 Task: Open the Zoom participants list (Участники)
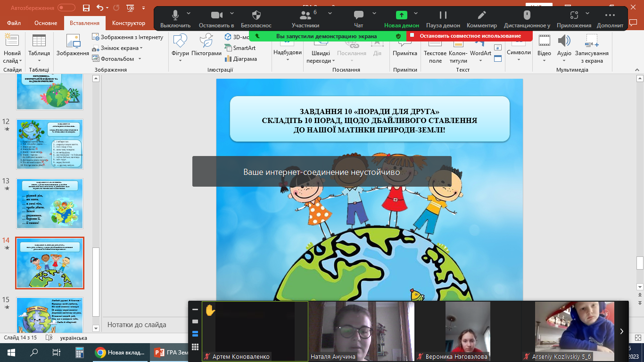point(305,19)
